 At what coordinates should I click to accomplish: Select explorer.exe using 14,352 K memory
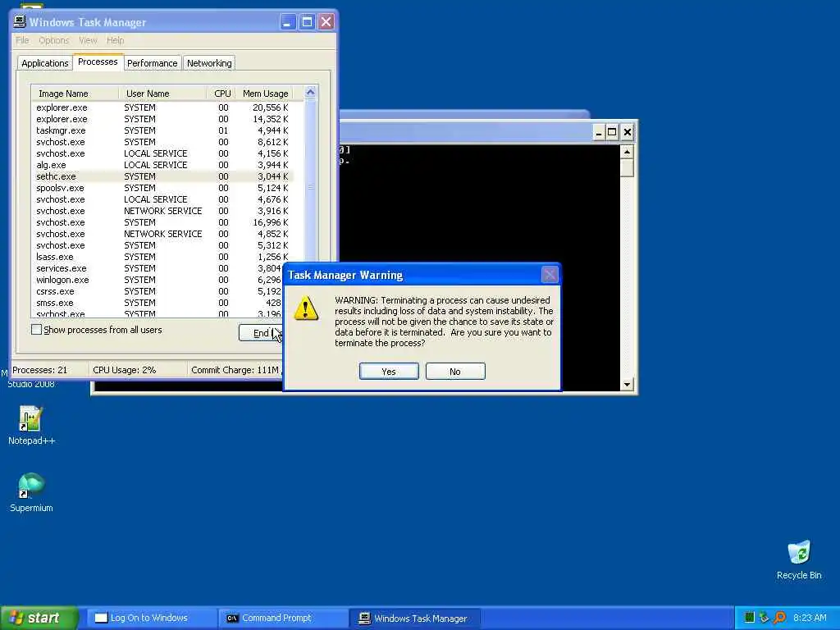point(162,119)
